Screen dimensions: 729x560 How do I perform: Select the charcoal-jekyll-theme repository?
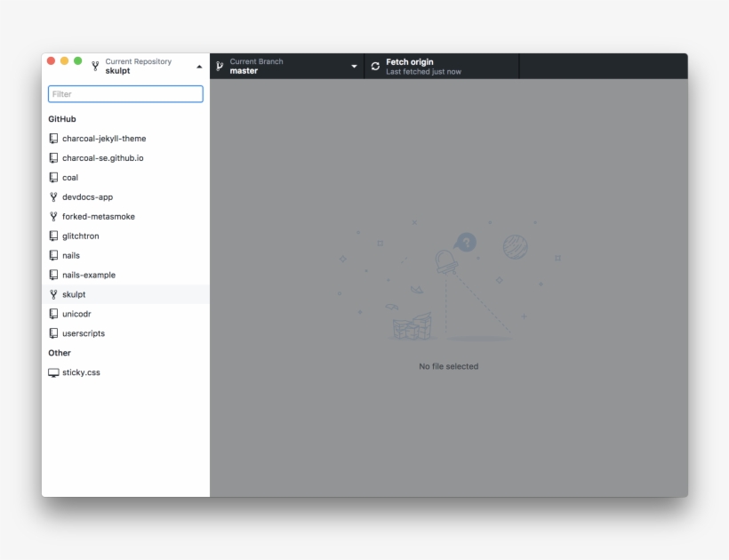pyautogui.click(x=125, y=139)
